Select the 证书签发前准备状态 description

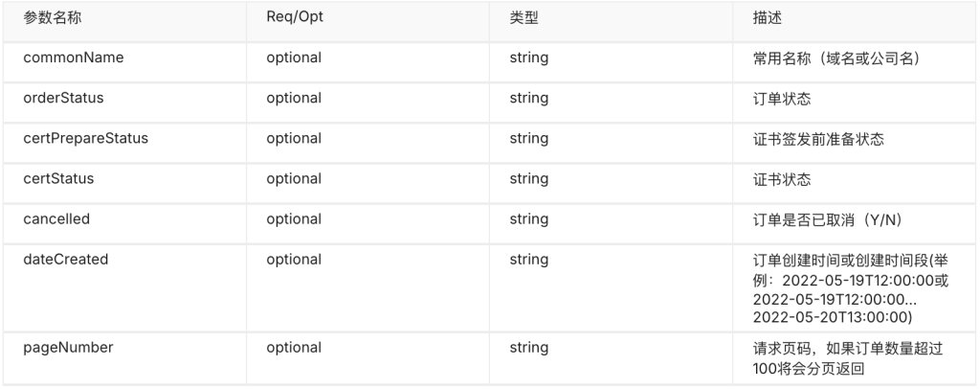pyautogui.click(x=818, y=138)
